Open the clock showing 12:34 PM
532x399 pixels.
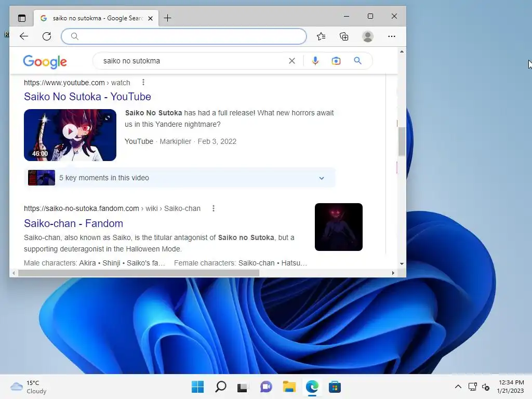tap(510, 387)
